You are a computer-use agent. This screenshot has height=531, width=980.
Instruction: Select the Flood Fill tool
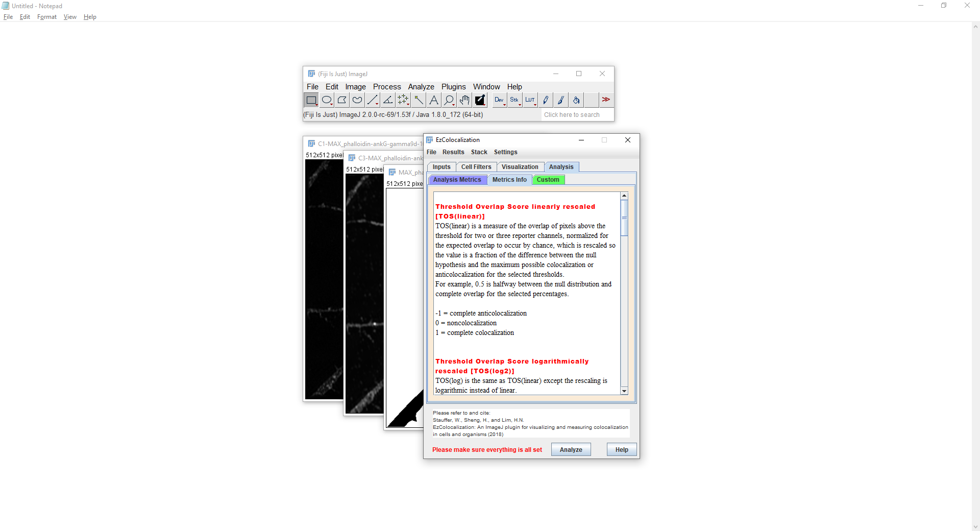[576, 100]
